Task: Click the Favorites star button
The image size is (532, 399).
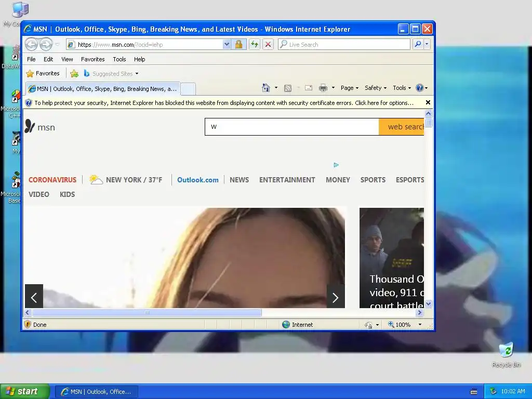Action: (43, 73)
